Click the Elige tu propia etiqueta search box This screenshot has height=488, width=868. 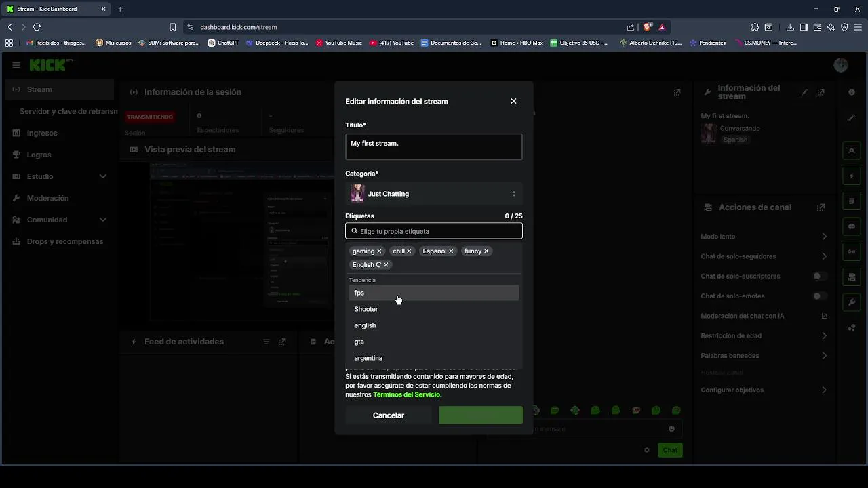pos(433,231)
